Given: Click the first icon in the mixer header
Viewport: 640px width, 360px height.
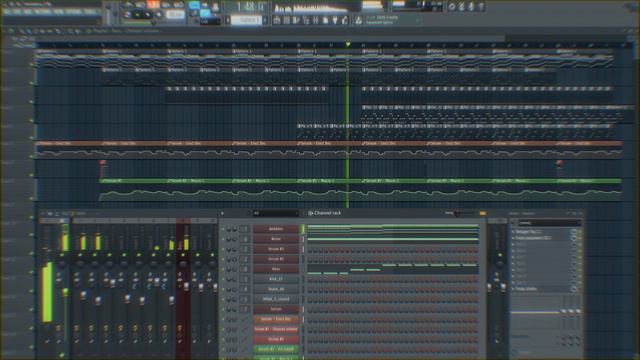Looking at the screenshot, I should [x=43, y=213].
